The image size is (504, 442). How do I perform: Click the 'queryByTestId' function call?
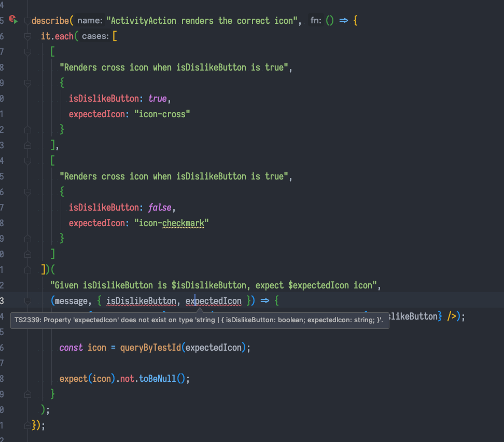[x=150, y=348]
